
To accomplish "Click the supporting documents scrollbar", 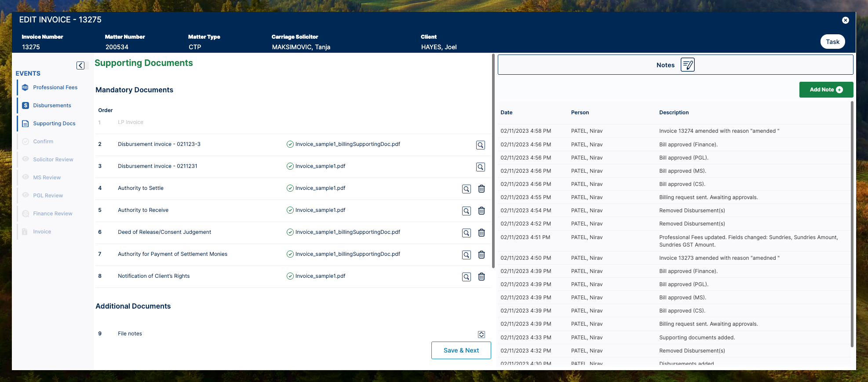I will pos(493,160).
